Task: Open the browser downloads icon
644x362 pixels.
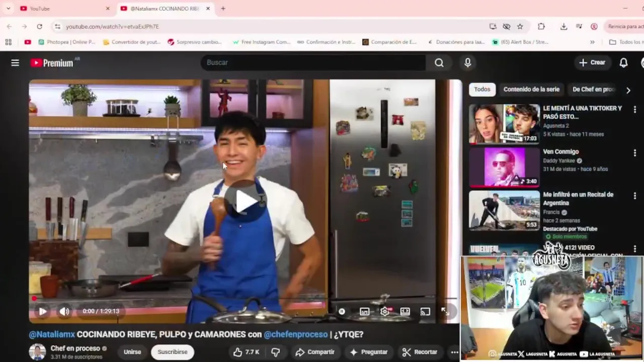Action: click(564, 26)
